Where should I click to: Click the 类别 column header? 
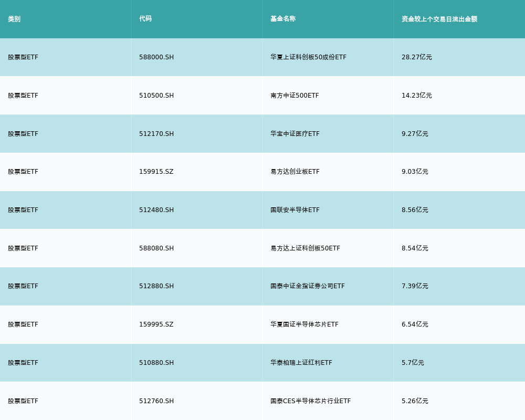(x=14, y=19)
